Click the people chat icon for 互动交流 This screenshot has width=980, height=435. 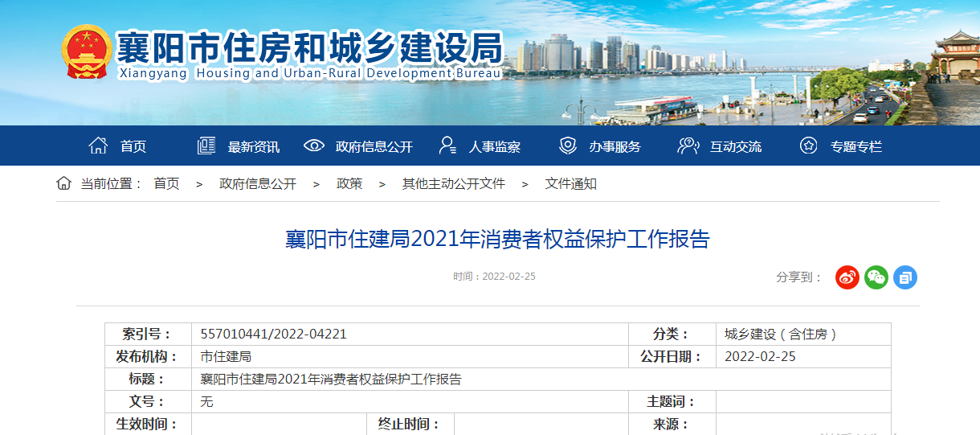coord(688,146)
